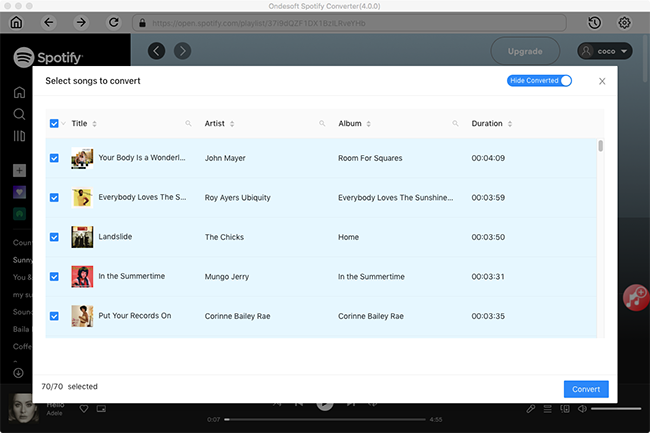Click the URL address field
650x433 pixels.
click(349, 23)
